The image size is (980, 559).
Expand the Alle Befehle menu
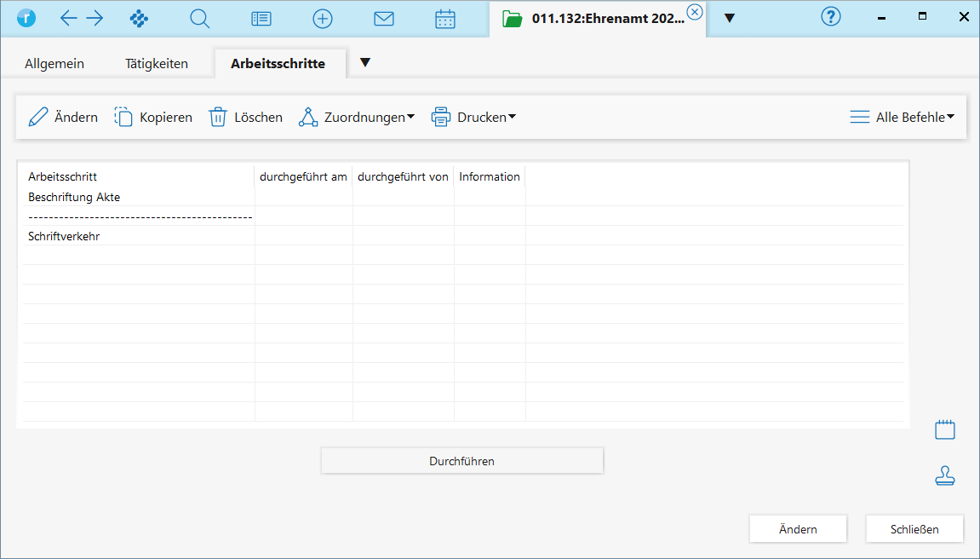[903, 118]
